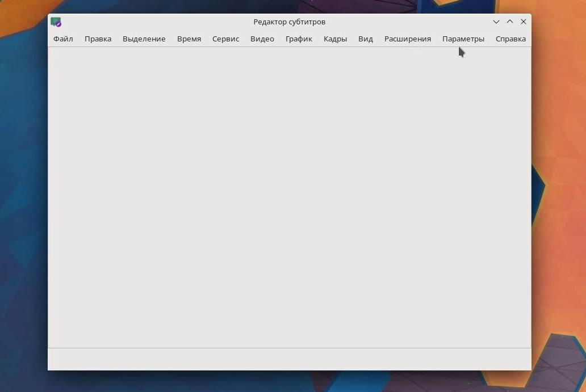Maximize the Редактор субтитров window
Image resolution: width=586 pixels, height=392 pixels.
(x=510, y=22)
